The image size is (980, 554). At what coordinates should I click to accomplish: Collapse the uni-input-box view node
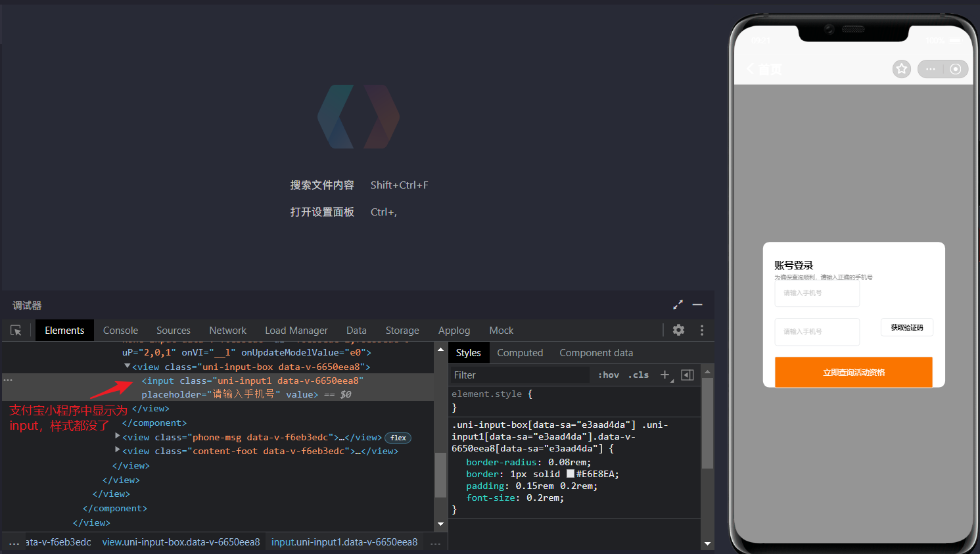tap(128, 367)
